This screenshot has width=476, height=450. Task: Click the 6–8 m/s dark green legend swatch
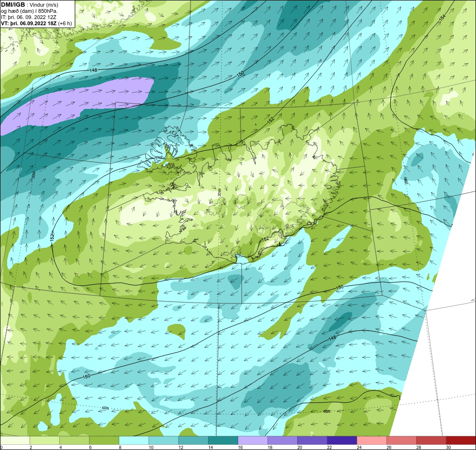coord(104,440)
